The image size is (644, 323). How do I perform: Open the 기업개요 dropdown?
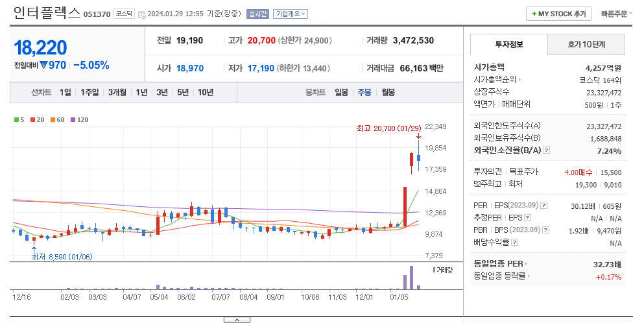click(x=291, y=14)
